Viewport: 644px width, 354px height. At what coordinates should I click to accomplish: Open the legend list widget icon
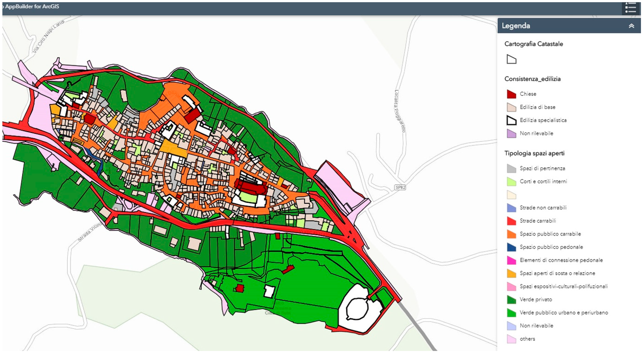point(630,8)
